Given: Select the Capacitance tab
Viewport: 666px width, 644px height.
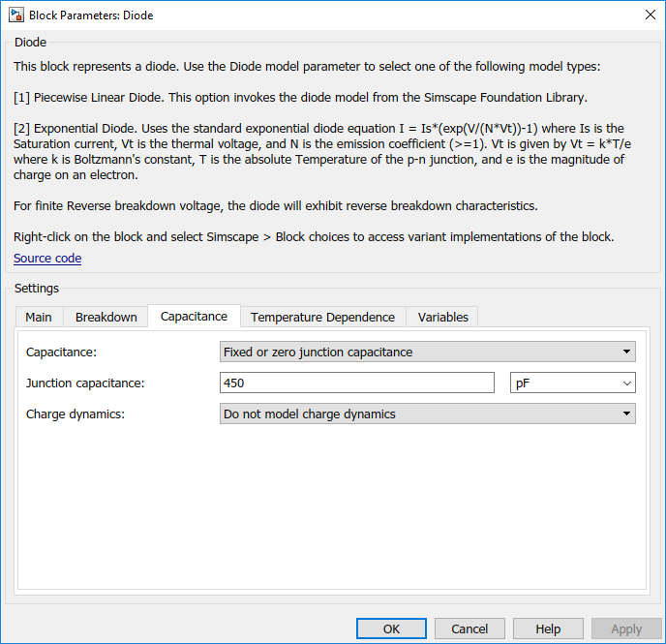Looking at the screenshot, I should click(194, 316).
